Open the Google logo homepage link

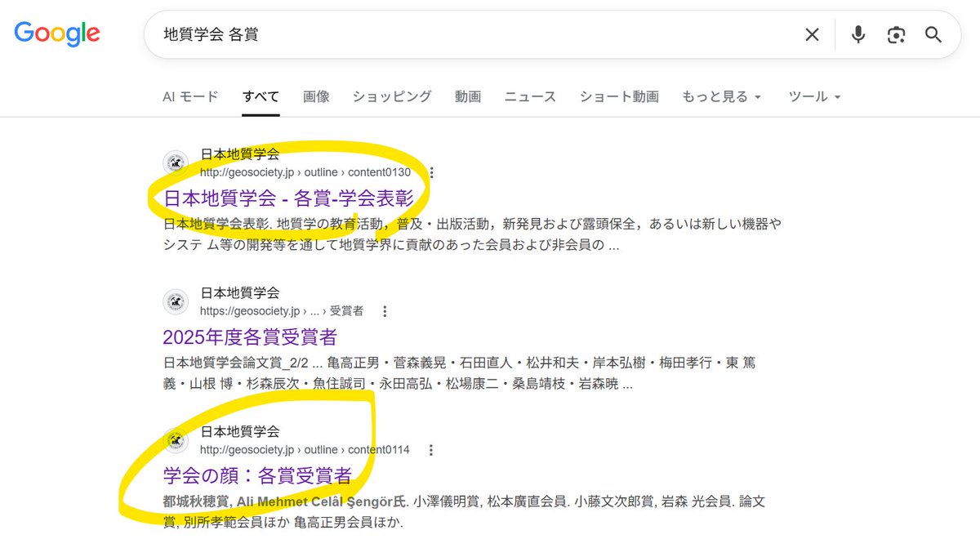tap(57, 33)
